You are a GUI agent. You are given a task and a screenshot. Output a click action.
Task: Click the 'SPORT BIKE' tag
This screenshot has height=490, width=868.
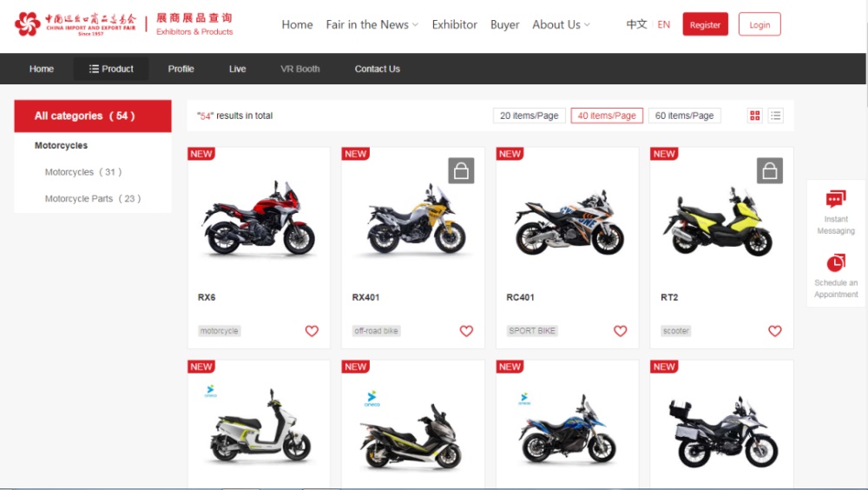click(532, 331)
